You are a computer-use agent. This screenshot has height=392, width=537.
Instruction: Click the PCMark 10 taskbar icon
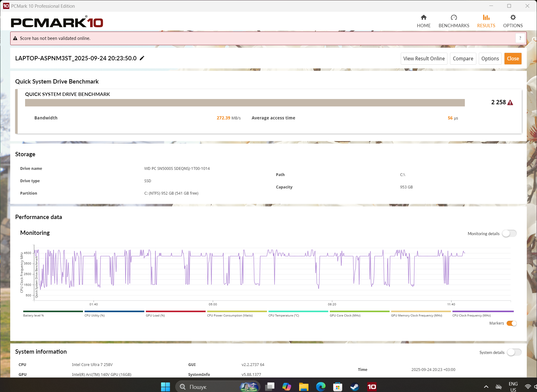click(x=372, y=386)
